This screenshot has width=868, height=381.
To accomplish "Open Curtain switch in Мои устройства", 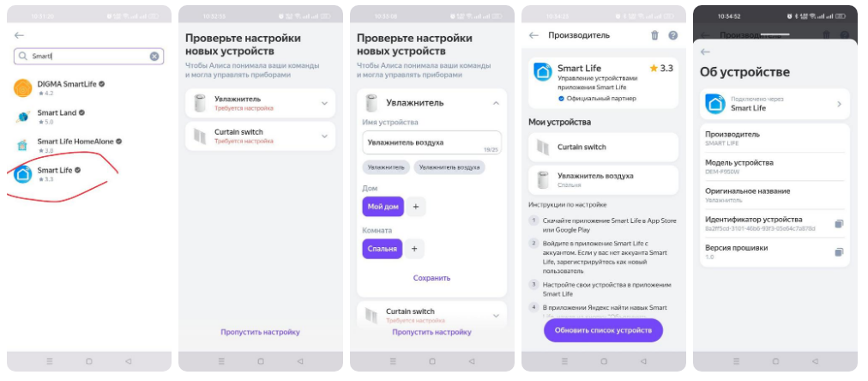I will pos(603,148).
